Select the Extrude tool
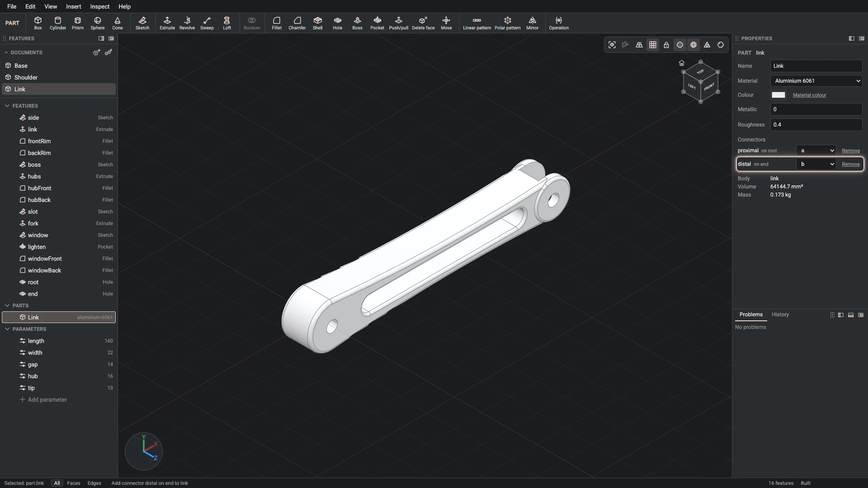The image size is (868, 488). [x=167, y=23]
